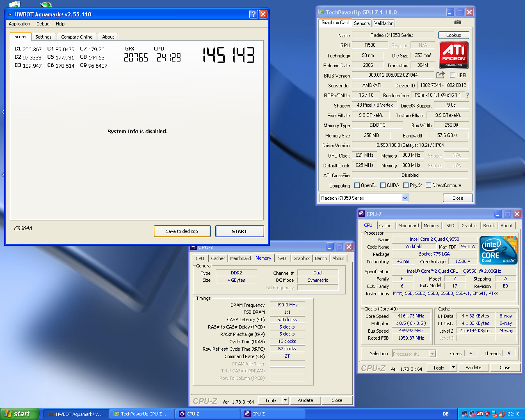The image size is (525, 420).
Task: Click the Core Voltage value 1.536 V
Action: (463, 261)
